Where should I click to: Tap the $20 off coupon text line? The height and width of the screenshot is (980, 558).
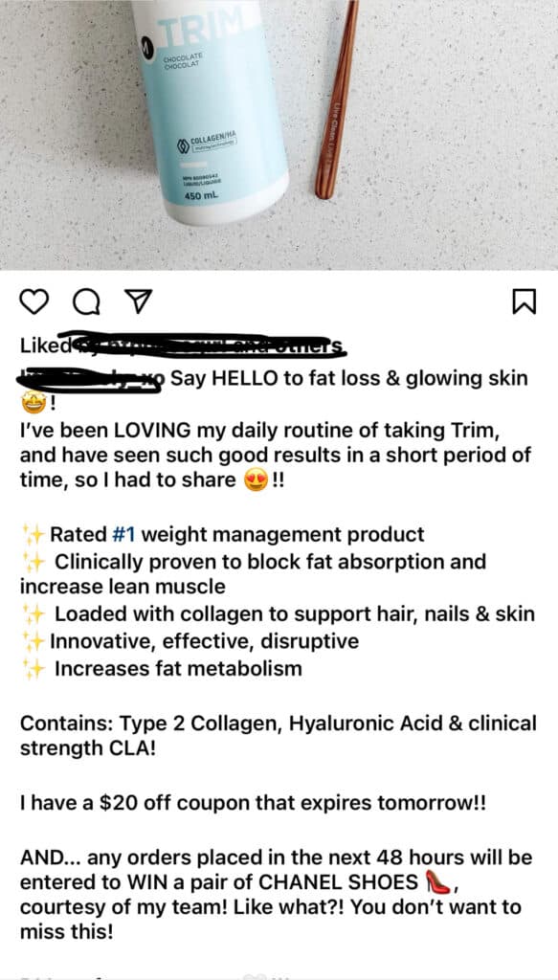pyautogui.click(x=253, y=803)
